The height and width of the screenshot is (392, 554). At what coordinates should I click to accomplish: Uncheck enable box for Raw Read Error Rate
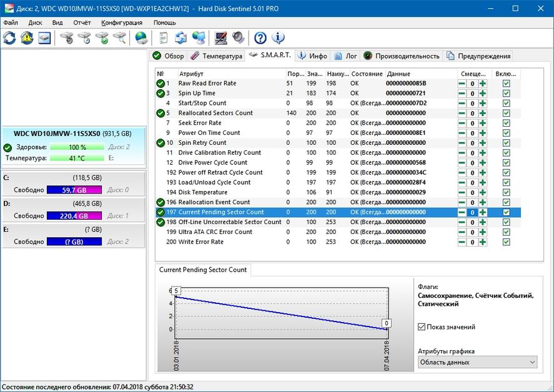(507, 84)
